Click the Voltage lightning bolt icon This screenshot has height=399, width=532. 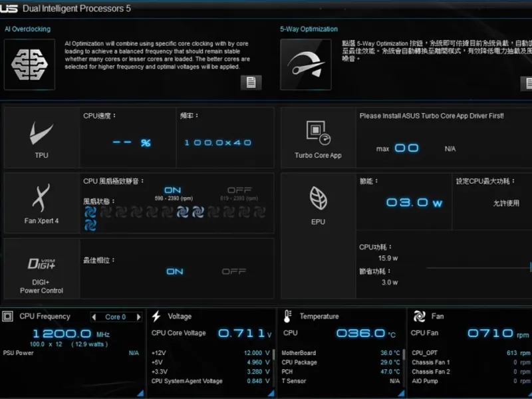156,317
